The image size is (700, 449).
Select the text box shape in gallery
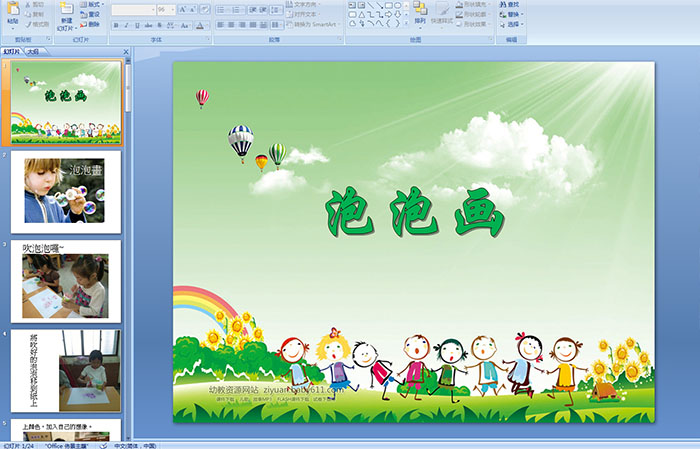click(352, 5)
